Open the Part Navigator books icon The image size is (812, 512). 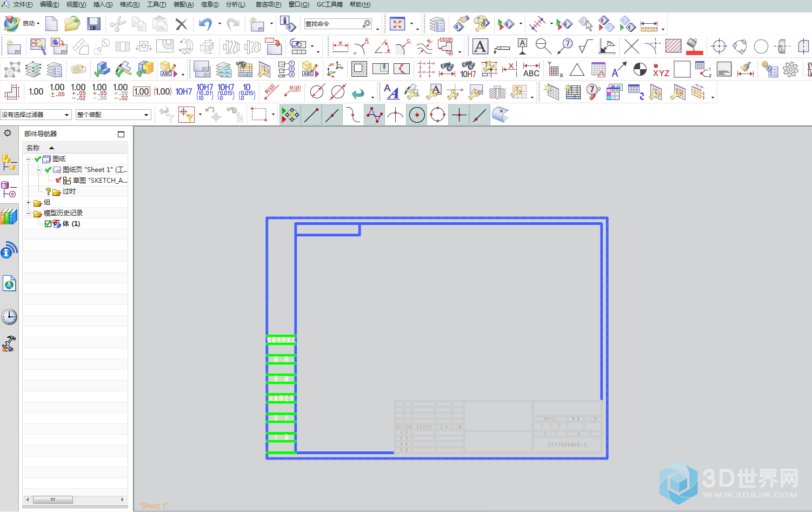(x=9, y=217)
